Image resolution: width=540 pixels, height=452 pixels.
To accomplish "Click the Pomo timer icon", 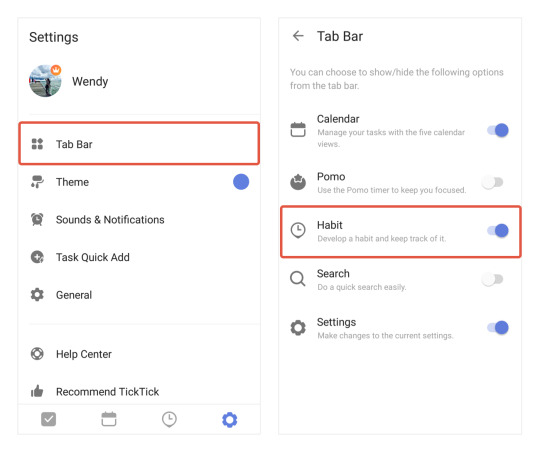I will click(x=298, y=182).
